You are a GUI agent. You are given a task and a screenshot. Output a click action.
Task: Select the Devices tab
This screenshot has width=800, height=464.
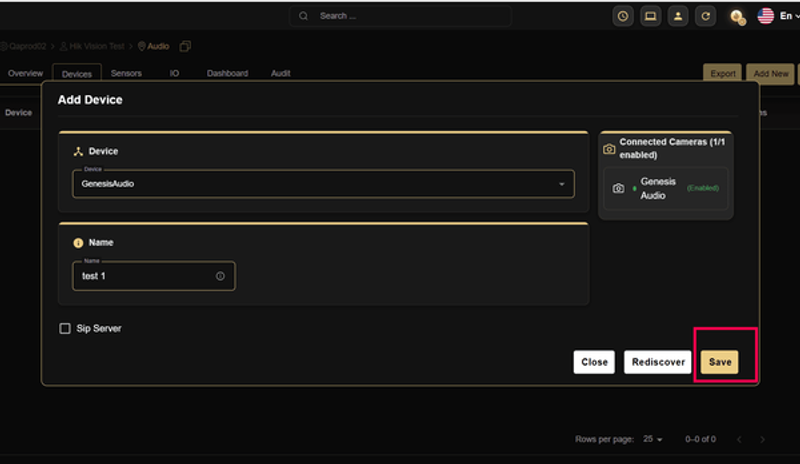[77, 74]
